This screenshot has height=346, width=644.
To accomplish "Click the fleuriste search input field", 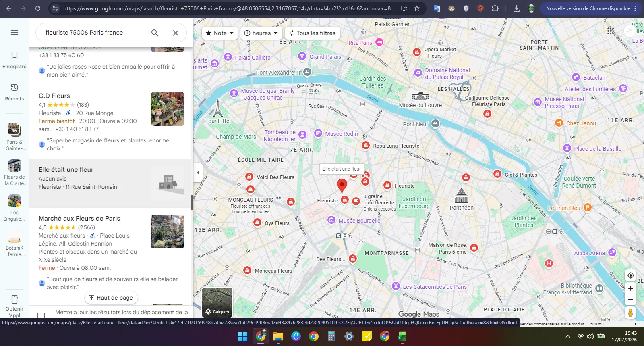I will [95, 33].
